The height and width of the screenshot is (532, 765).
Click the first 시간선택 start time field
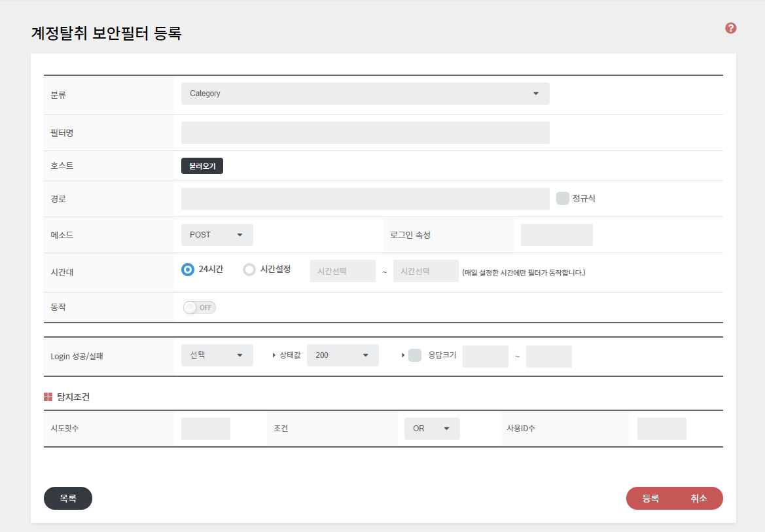[x=342, y=271]
